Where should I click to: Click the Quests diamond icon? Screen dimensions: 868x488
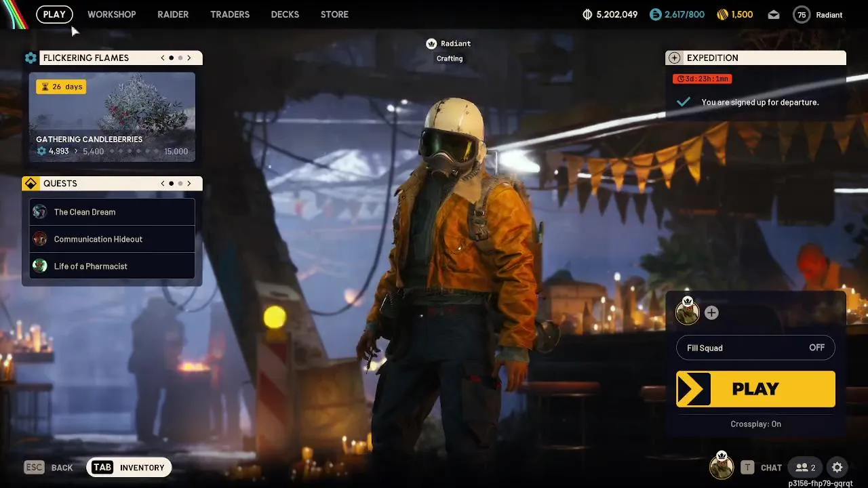tap(31, 183)
